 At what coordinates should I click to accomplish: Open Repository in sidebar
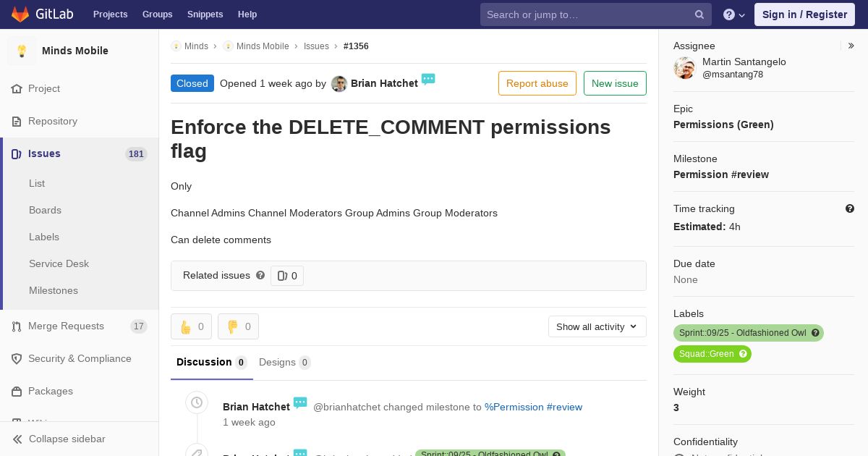click(53, 121)
